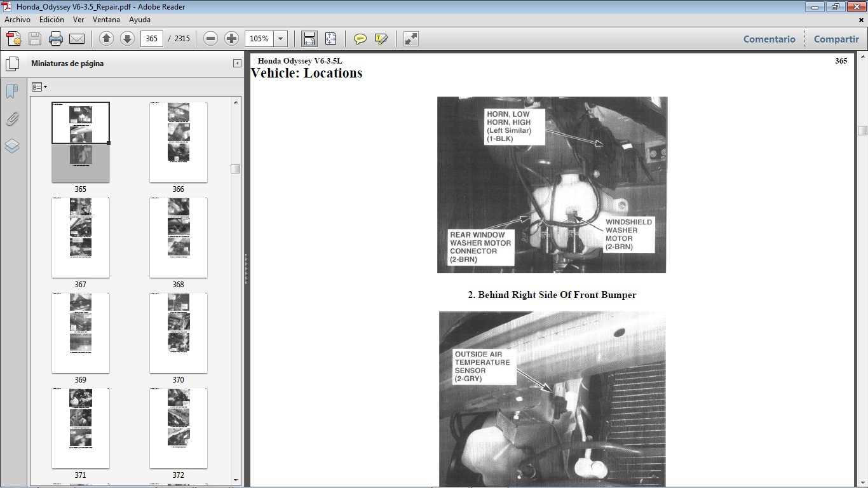
Task: Click the document scrollbar up arrow
Action: [862, 58]
